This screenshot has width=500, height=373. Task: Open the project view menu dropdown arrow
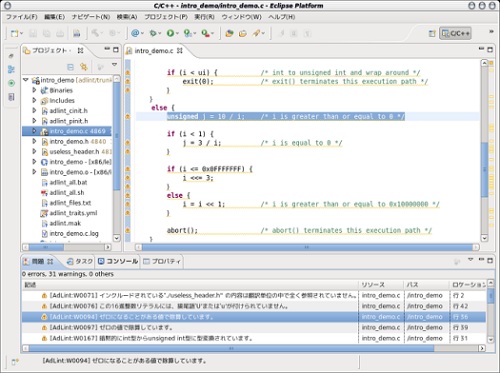tap(114, 65)
